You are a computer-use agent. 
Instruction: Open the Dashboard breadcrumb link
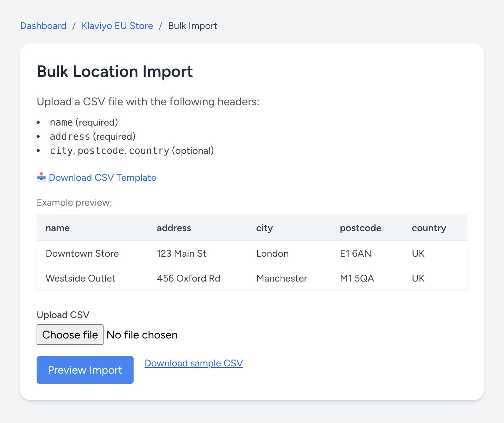click(x=43, y=26)
